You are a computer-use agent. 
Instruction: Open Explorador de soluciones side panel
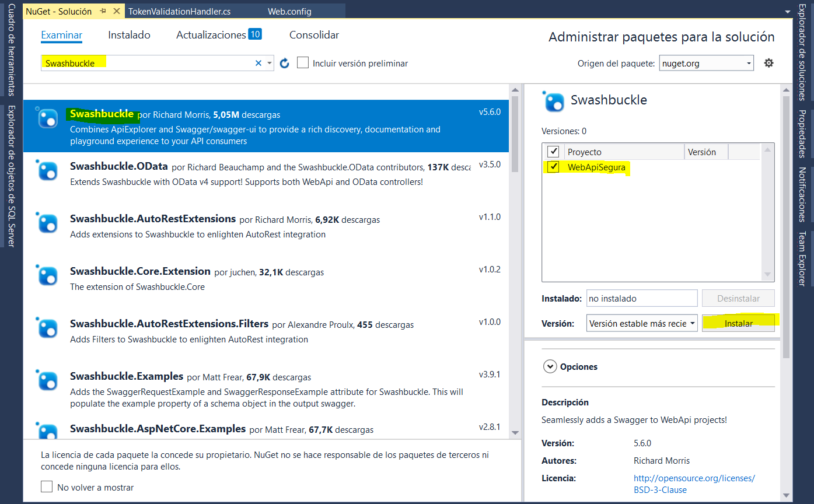click(x=802, y=52)
